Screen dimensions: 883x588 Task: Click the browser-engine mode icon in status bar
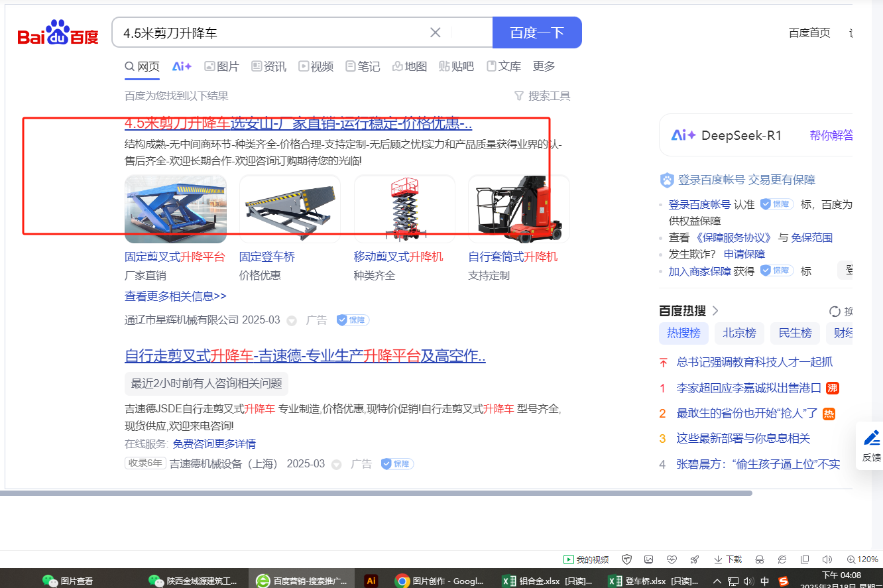[x=782, y=559]
